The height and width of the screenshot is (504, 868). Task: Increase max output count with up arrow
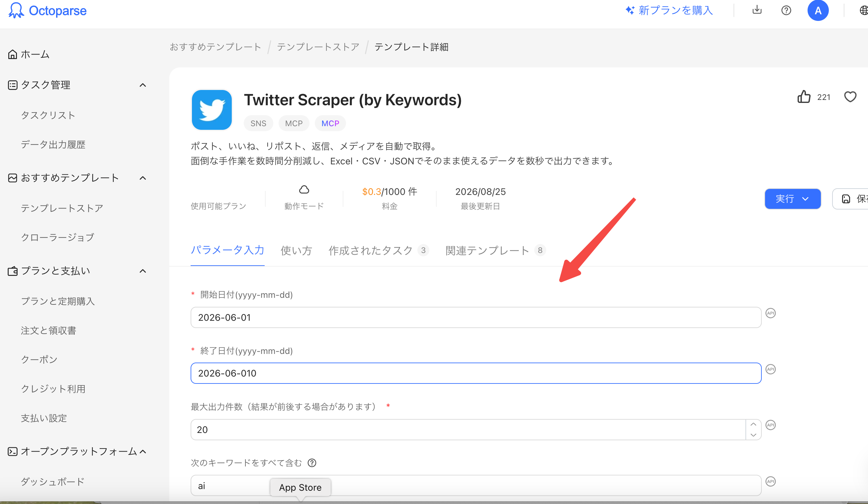pyautogui.click(x=753, y=424)
